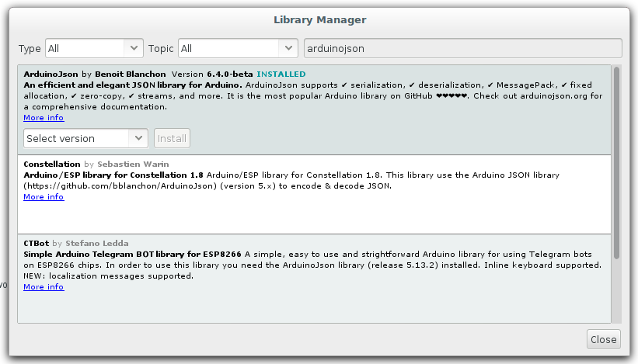Click author name Stefano Ledda
Image resolution: width=638 pixels, height=364 pixels.
(97, 244)
